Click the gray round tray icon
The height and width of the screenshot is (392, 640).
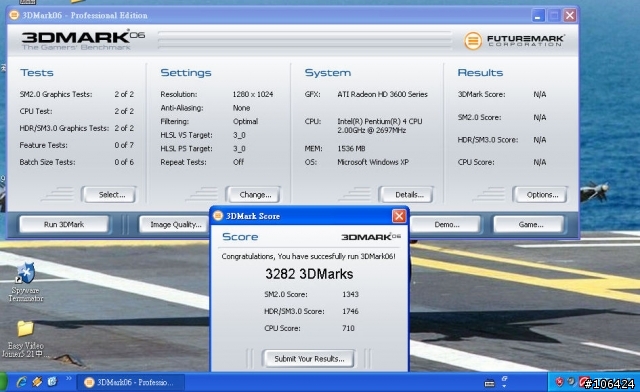tap(572, 381)
